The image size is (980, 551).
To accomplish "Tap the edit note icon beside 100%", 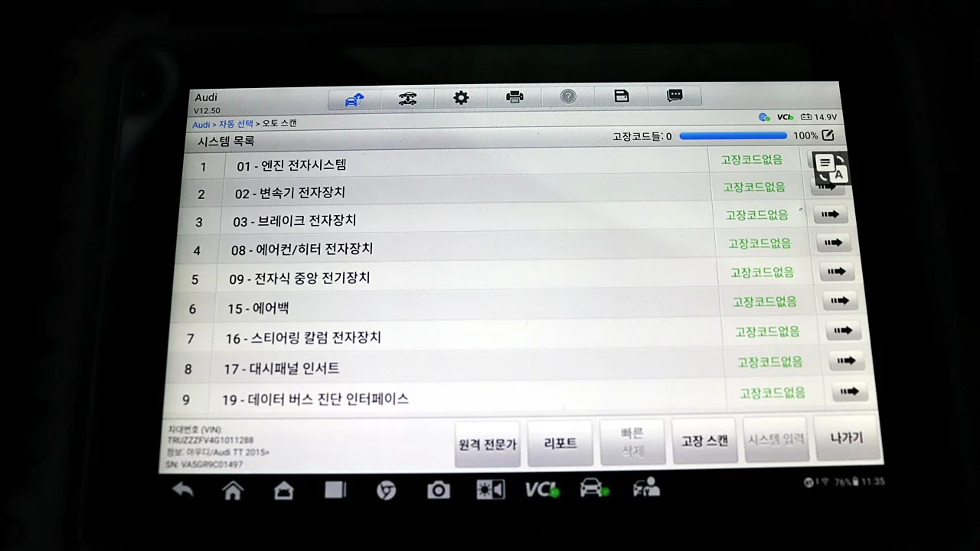I will click(827, 135).
